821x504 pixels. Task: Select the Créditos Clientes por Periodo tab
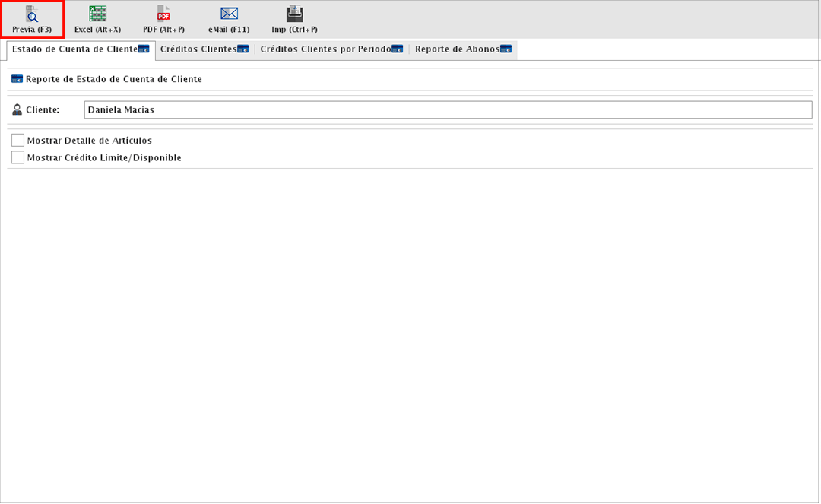point(325,49)
